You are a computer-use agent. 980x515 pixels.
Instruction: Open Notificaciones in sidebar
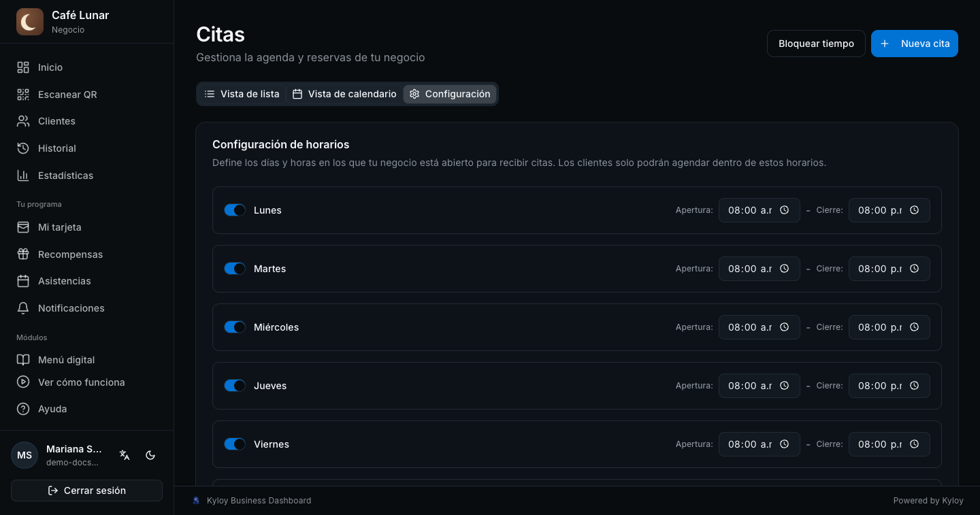pyautogui.click(x=87, y=308)
